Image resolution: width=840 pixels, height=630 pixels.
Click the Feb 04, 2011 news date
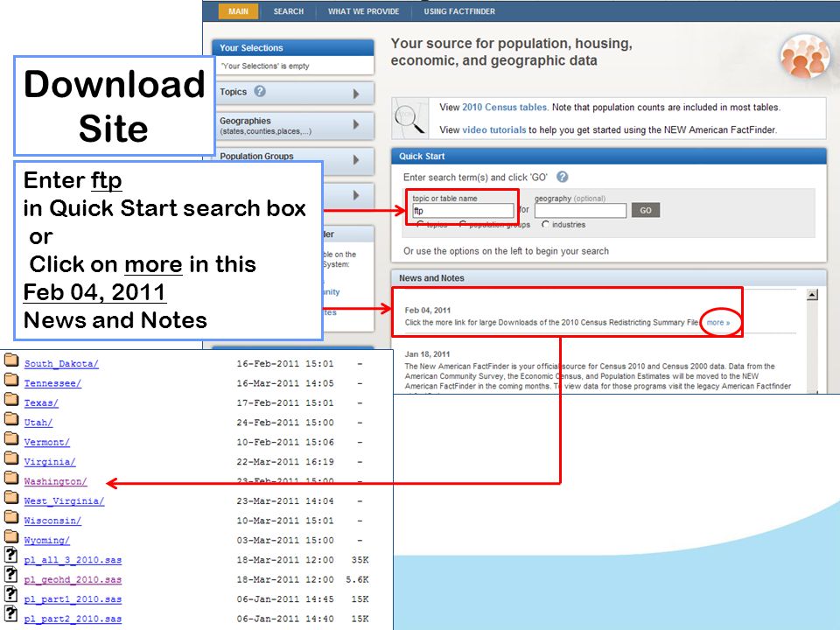(428, 310)
